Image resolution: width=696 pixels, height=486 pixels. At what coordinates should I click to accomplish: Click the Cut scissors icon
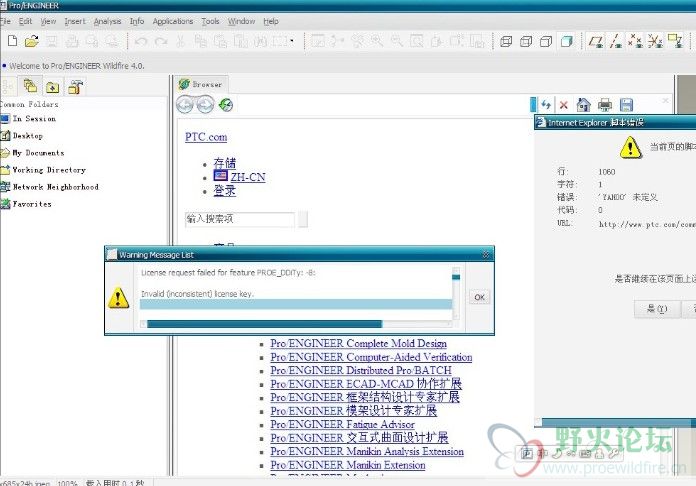coord(180,42)
